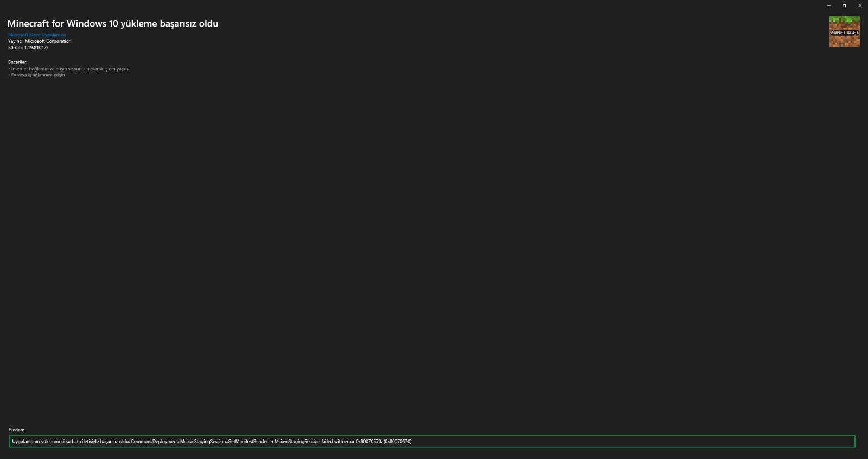Click the publisher text 'Yayıncı: Microsoft Corporation'
Image resolution: width=868 pixels, height=459 pixels.
(x=40, y=41)
